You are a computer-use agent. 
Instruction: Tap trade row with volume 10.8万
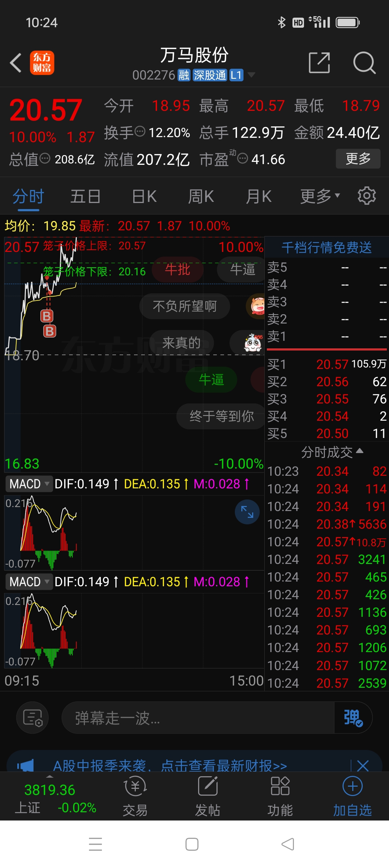point(327,542)
